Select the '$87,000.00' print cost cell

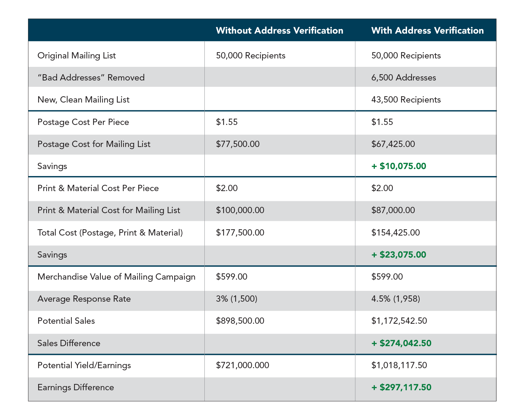click(393, 210)
